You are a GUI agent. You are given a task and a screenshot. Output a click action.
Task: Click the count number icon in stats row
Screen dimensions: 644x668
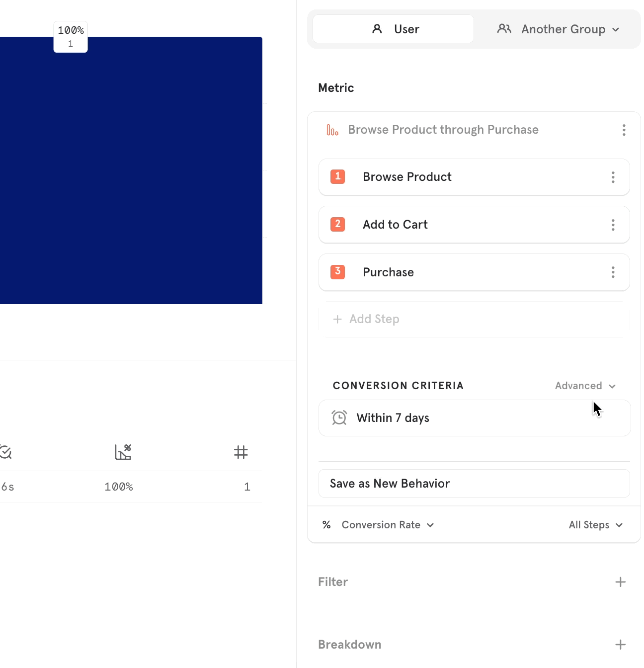[241, 452]
